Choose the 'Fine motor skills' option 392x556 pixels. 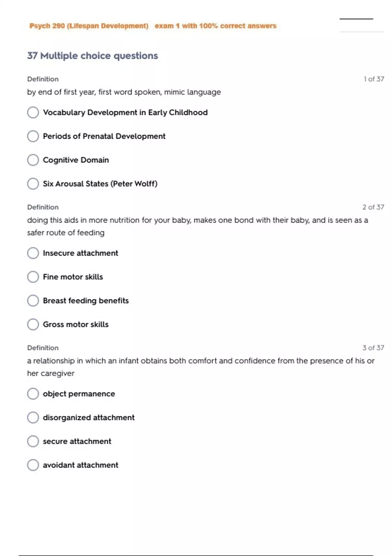point(33,277)
